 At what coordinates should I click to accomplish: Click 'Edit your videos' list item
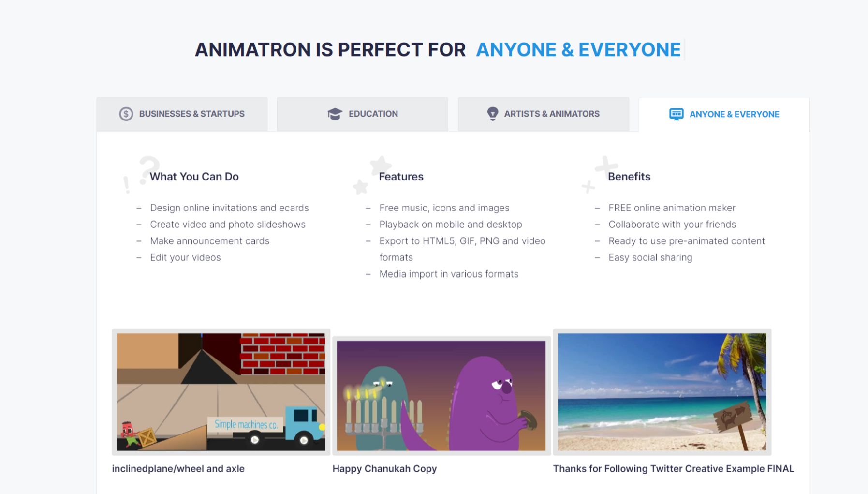pos(185,257)
